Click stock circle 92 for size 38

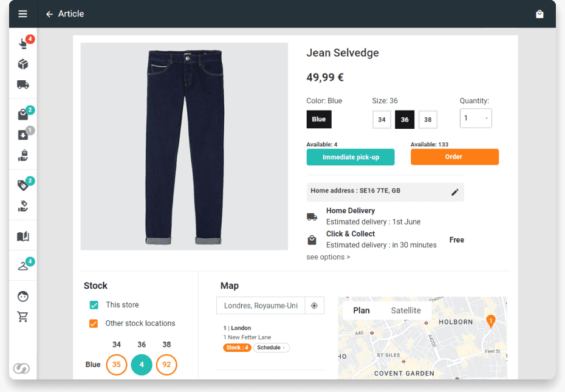click(166, 365)
